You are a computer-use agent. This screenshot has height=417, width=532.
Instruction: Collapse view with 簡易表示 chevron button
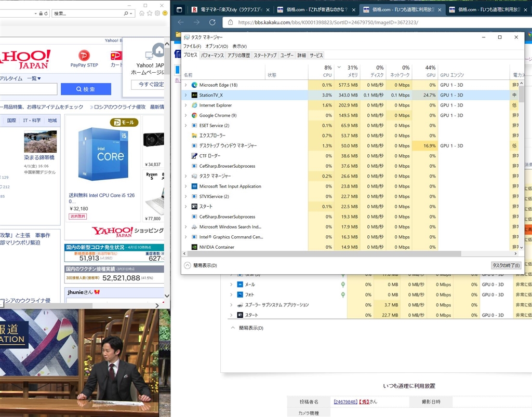pyautogui.click(x=187, y=265)
